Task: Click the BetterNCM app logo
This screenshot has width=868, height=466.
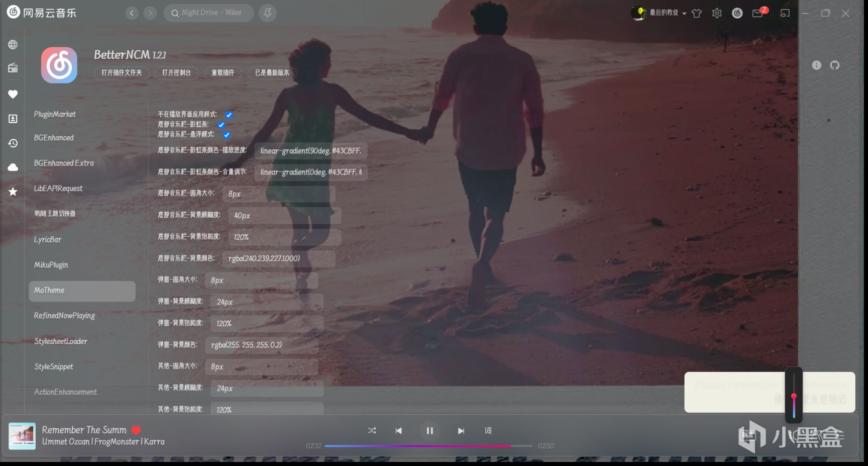Action: (59, 65)
